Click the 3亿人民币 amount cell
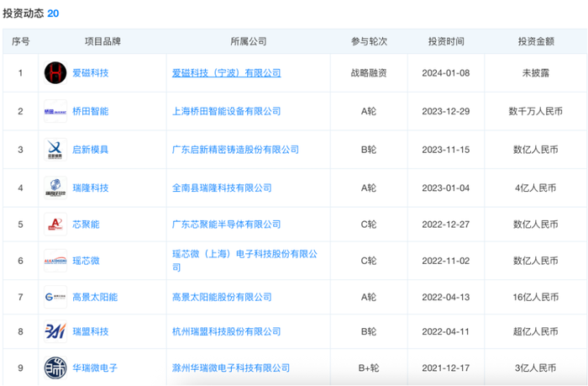 click(x=536, y=368)
